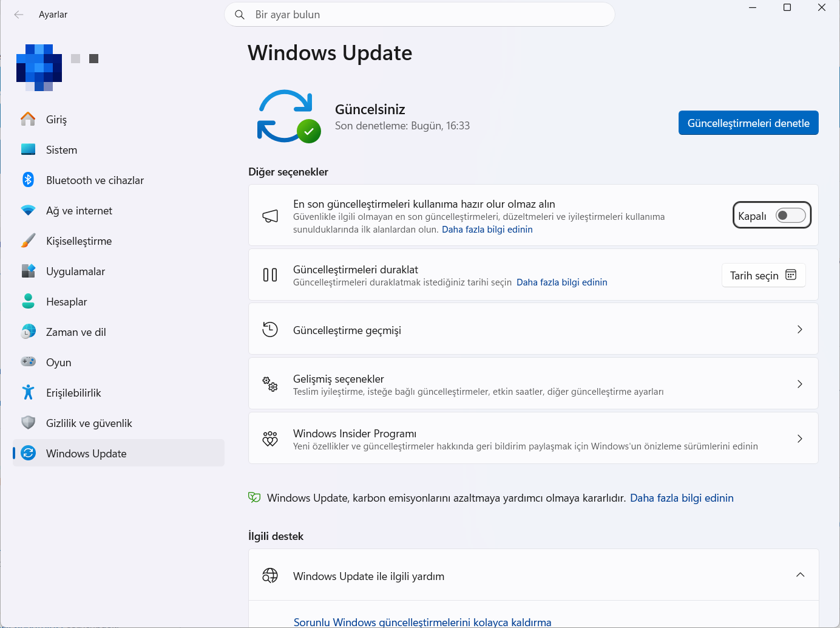Viewport: 840px width, 628px height.
Task: Open Daha fazla bilgi edinin link about pausing updates
Action: 562,282
